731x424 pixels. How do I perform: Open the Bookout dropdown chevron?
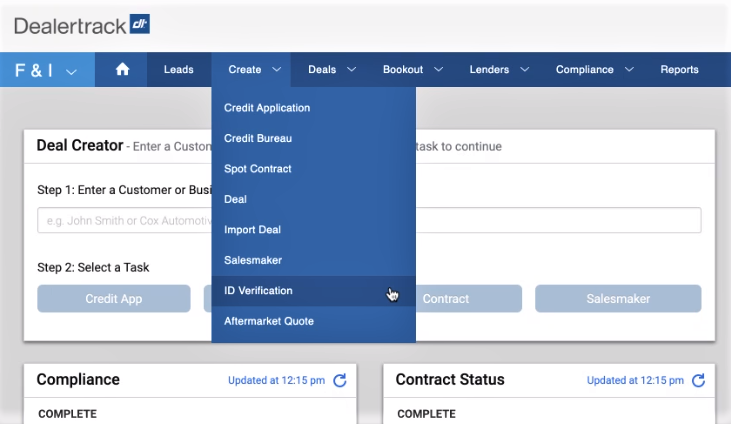click(438, 70)
